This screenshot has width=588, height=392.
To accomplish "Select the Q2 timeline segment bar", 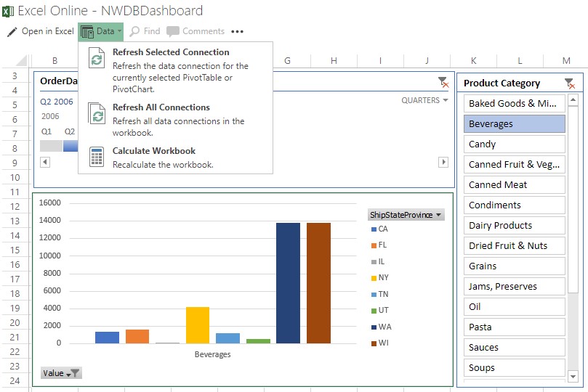I will click(71, 146).
